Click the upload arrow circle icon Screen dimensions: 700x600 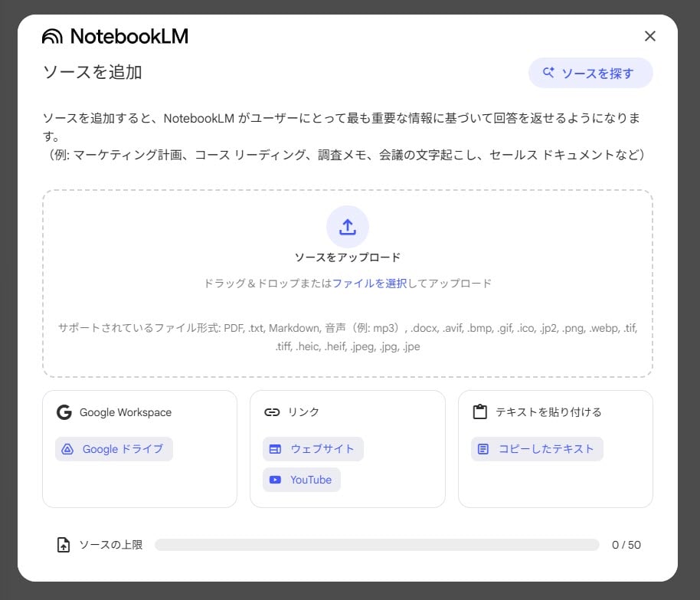[348, 227]
